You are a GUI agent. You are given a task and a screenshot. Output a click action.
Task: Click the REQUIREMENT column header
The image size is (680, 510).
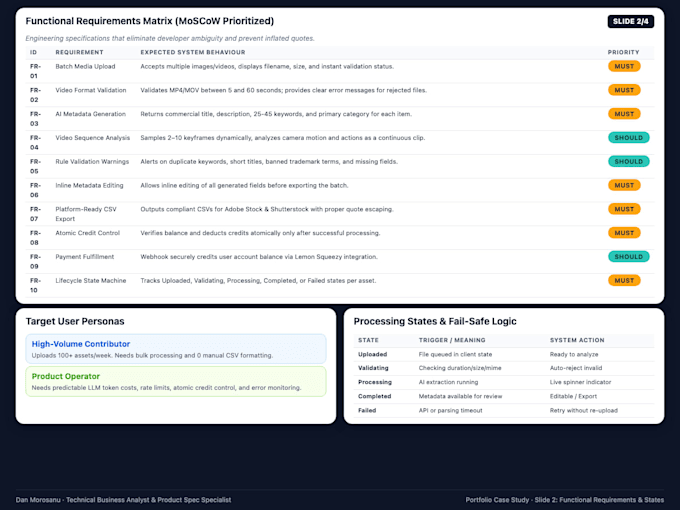pos(79,52)
